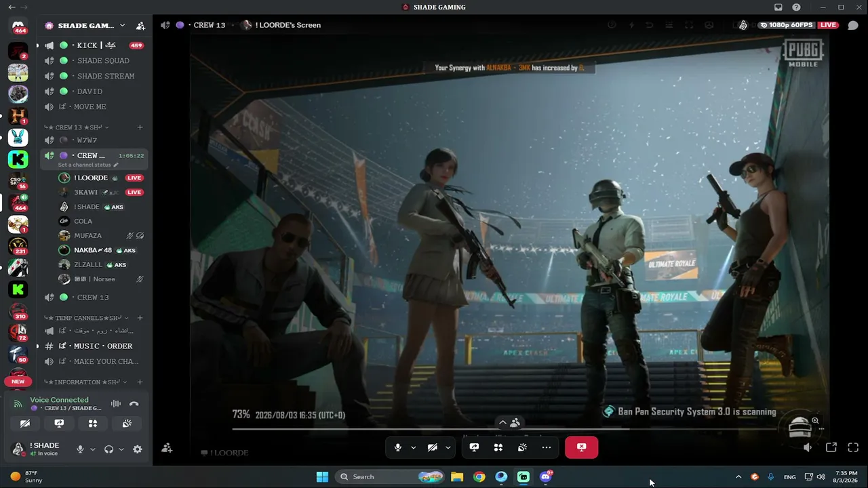868x488 pixels.
Task: Pop out the stream window
Action: pos(831,447)
